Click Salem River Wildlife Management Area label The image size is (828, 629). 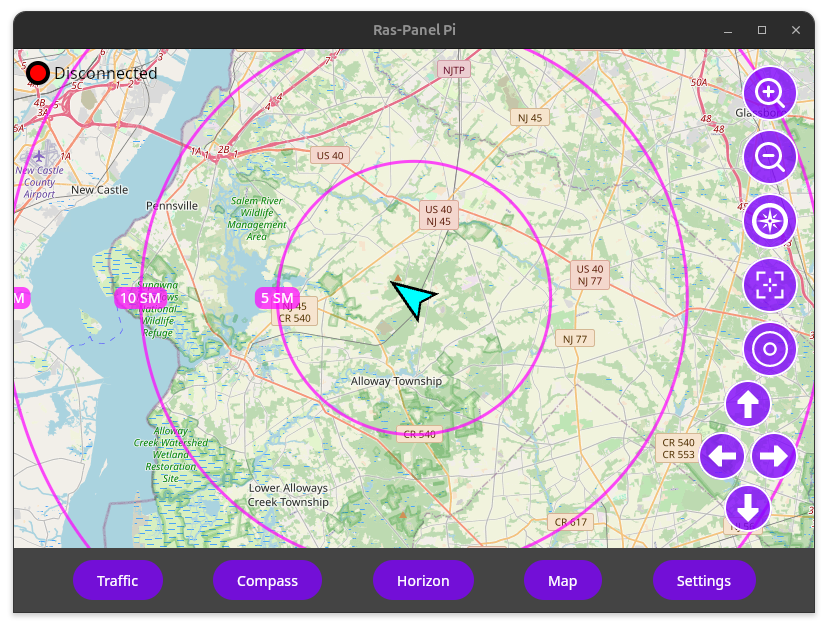(257, 219)
